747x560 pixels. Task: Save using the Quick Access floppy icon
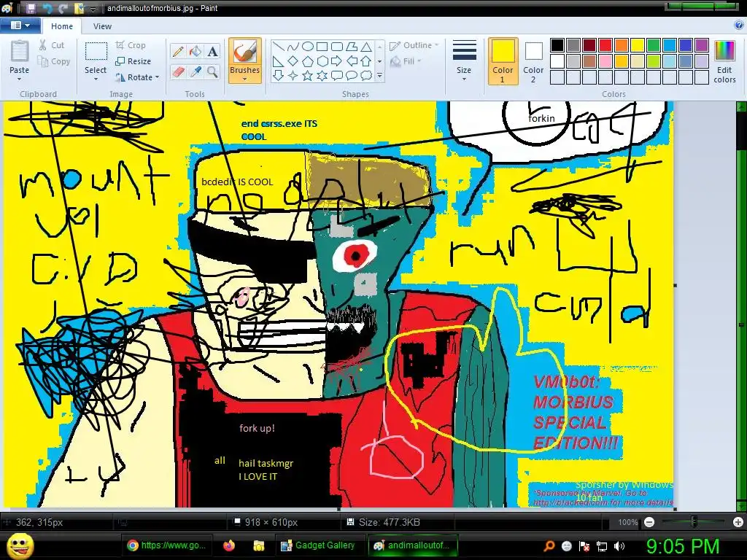pyautogui.click(x=31, y=8)
